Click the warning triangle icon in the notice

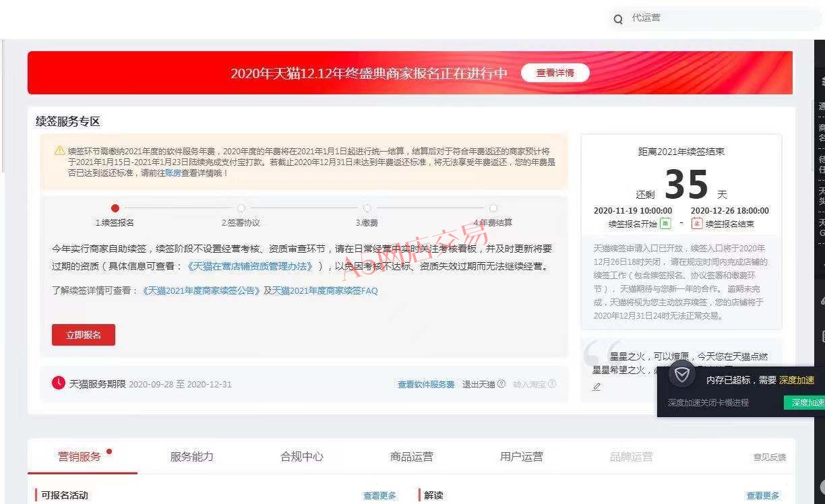60,150
